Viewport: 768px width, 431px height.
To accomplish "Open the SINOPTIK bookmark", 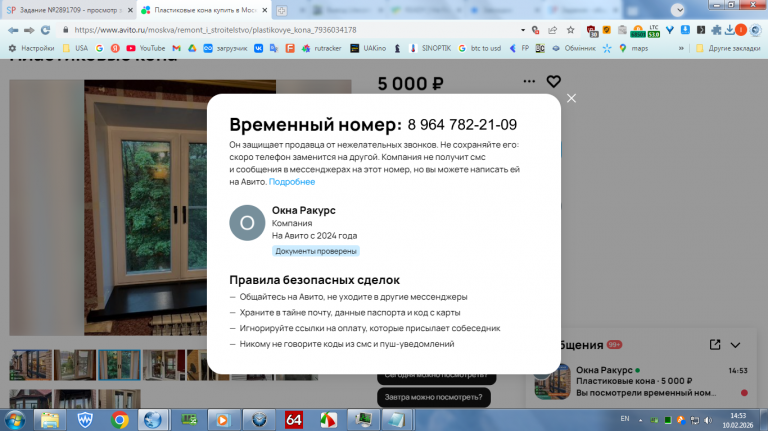I will pyautogui.click(x=430, y=48).
